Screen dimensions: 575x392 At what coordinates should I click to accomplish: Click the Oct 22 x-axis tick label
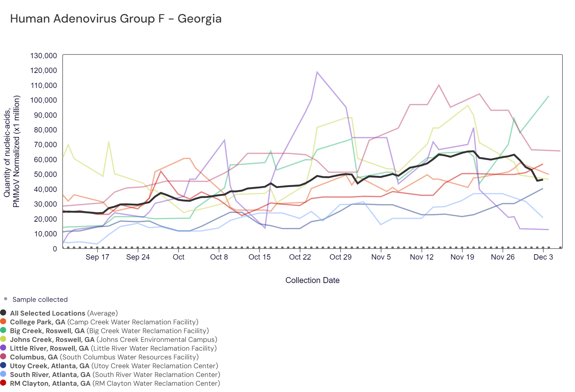pyautogui.click(x=300, y=257)
